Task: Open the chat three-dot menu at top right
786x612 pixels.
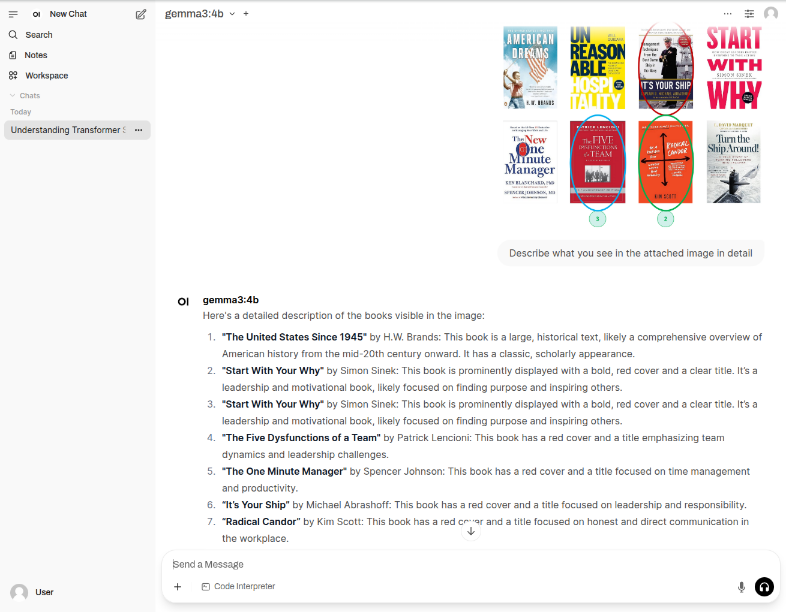Action: [x=727, y=14]
